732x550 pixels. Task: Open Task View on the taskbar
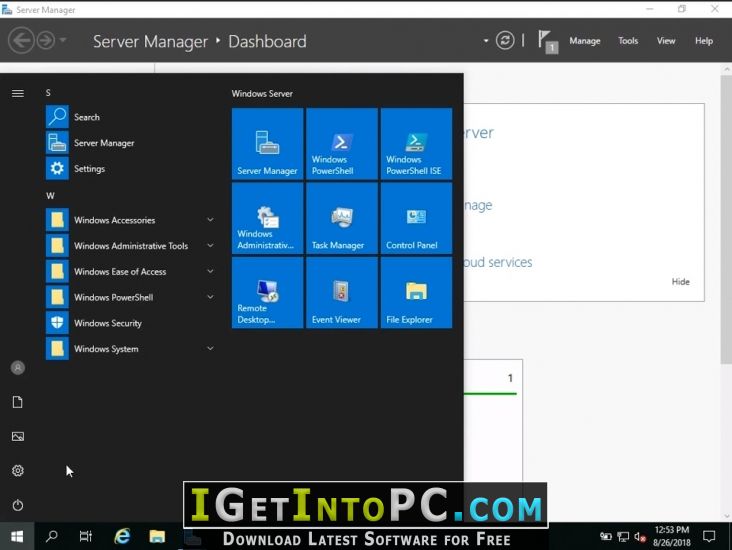click(x=86, y=536)
